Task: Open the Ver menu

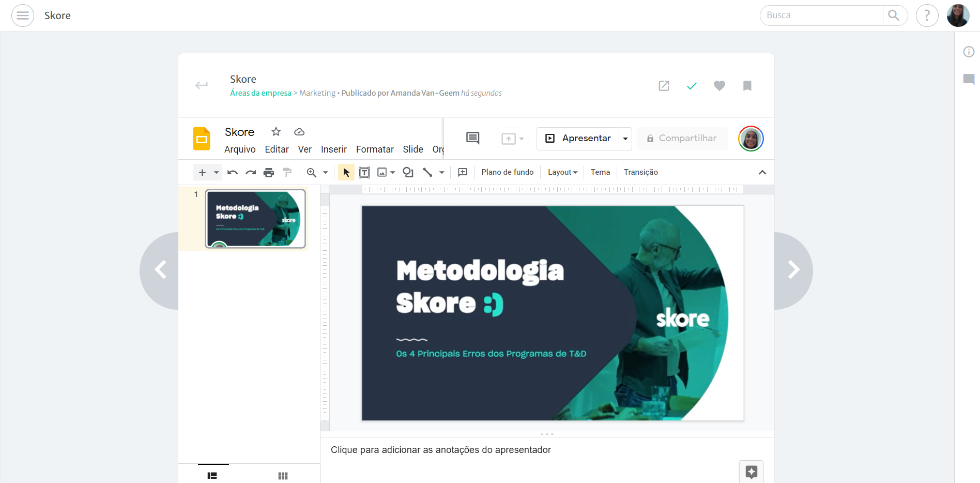Action: [305, 149]
